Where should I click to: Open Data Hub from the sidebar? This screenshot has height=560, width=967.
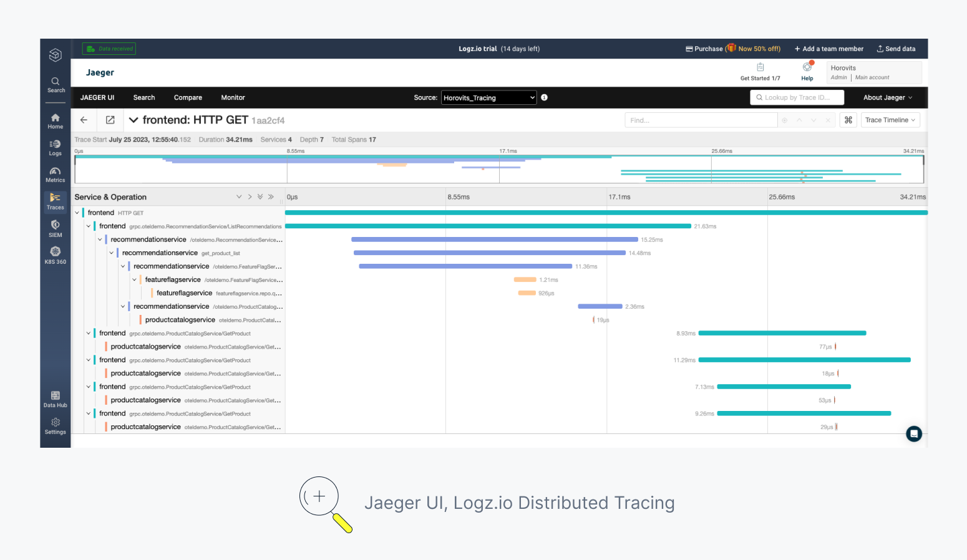[x=55, y=398]
